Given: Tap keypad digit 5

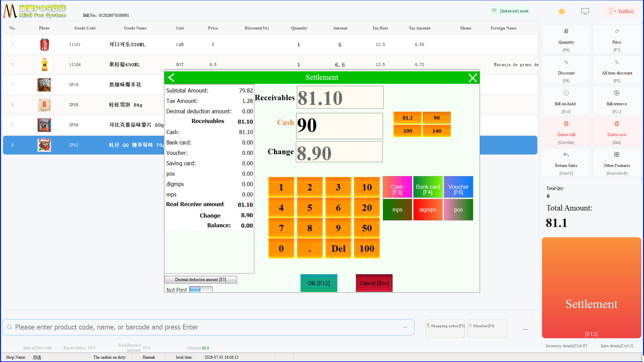Looking at the screenshot, I should tap(310, 208).
